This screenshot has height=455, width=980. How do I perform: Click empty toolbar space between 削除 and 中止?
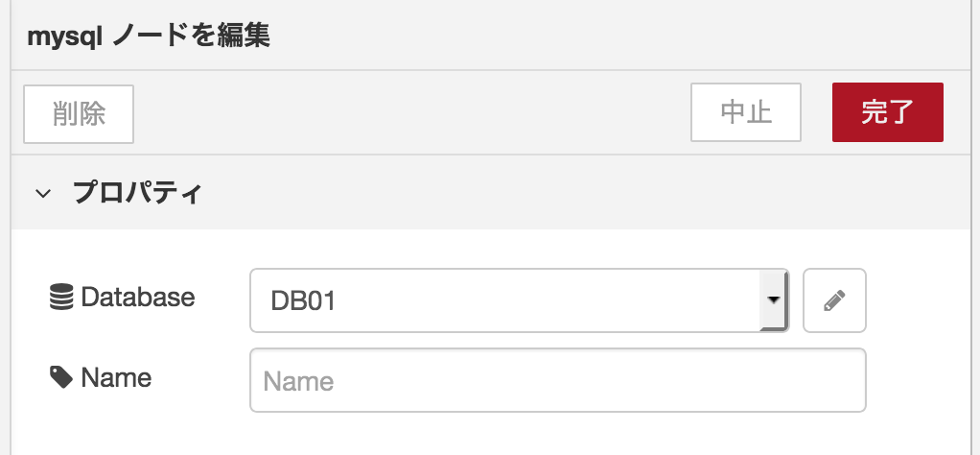tap(412, 113)
